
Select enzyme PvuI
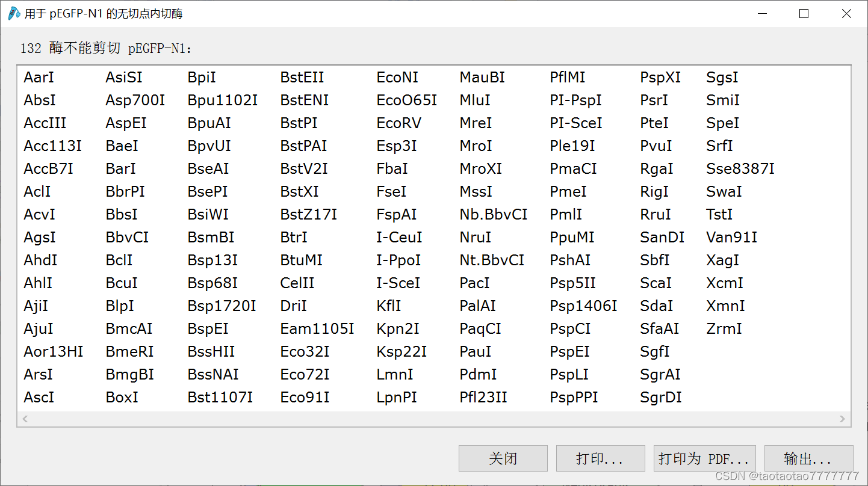click(x=656, y=146)
